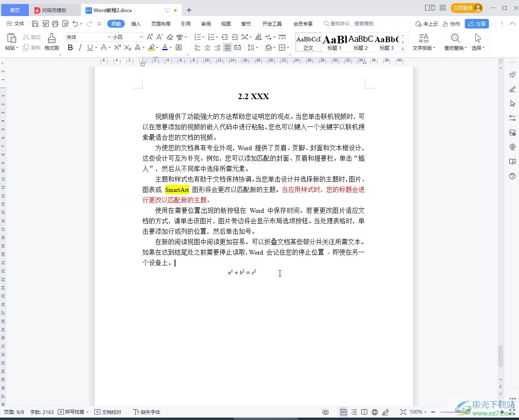Decrease paragraph indent

(225, 37)
